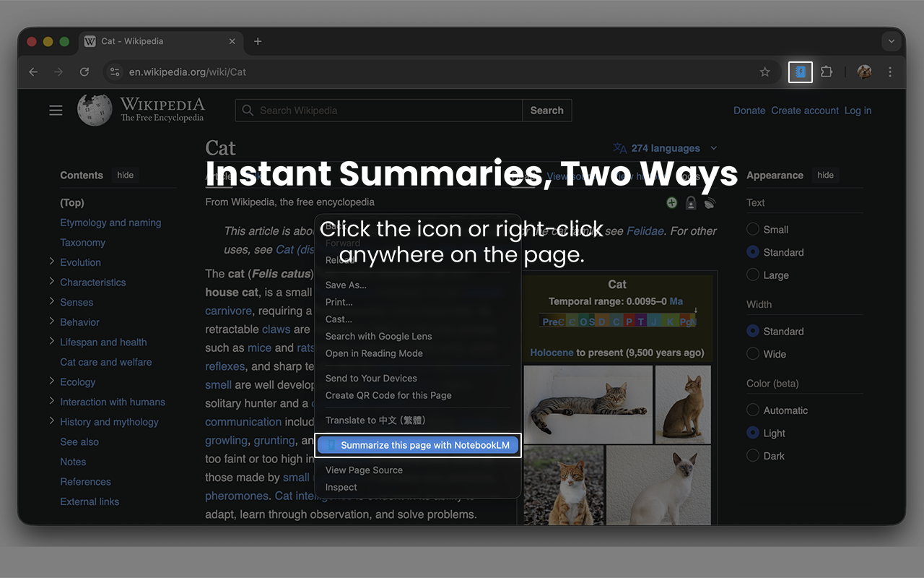
Task: Click the page protection padlock icon
Action: pos(691,203)
